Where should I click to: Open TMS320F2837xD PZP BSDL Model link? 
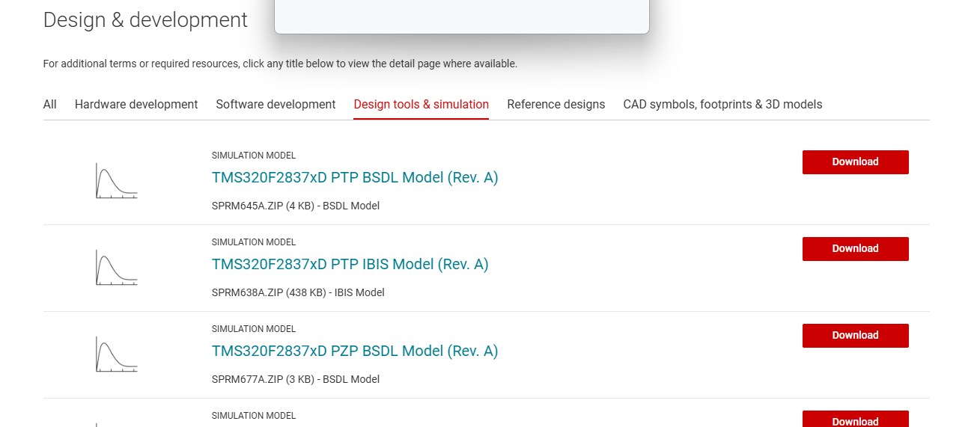pyautogui.click(x=355, y=351)
